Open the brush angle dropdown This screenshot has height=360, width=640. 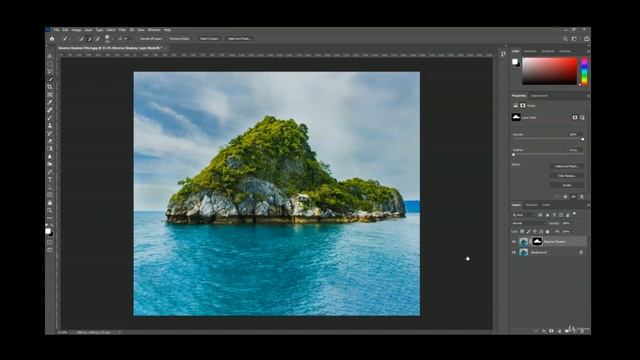tap(126, 39)
